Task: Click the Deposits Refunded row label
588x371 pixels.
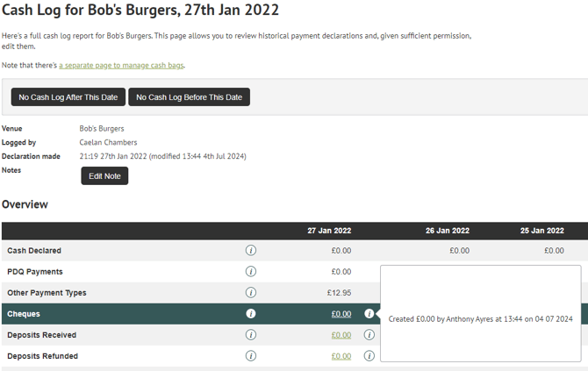Action: (42, 356)
